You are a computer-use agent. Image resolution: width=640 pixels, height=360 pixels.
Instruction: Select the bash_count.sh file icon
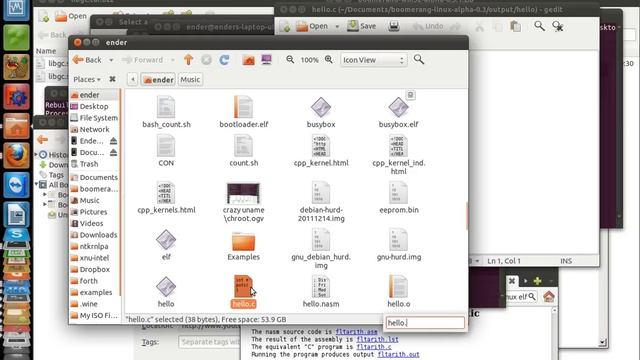[166, 107]
